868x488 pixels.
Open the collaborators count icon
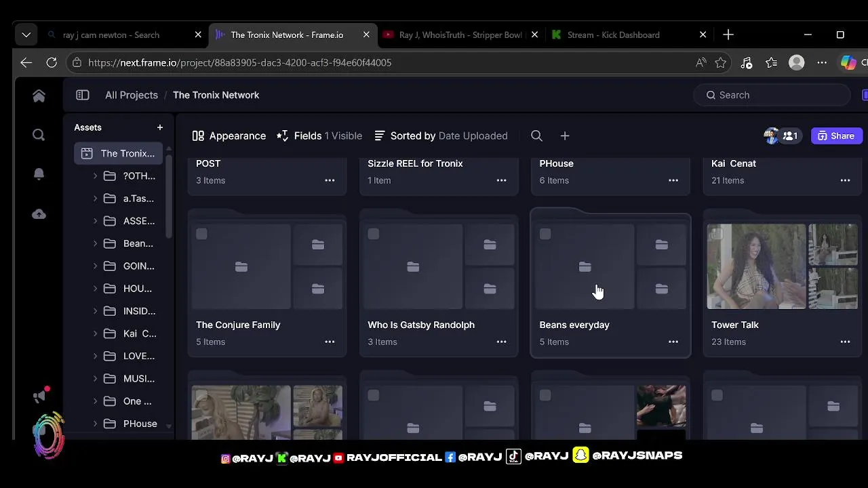pyautogui.click(x=789, y=136)
